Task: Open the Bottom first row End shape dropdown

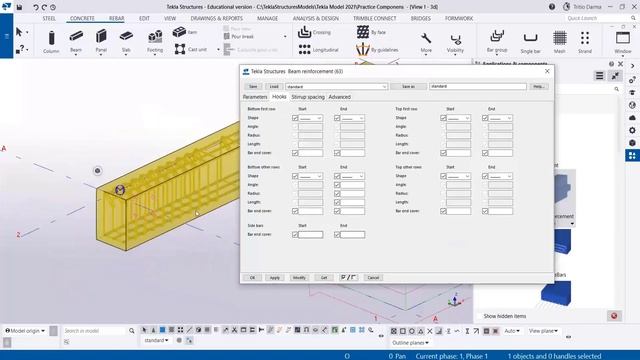Action: (353, 118)
